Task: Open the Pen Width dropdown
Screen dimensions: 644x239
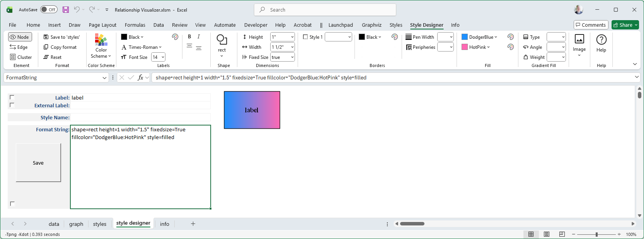Action: pos(451,37)
